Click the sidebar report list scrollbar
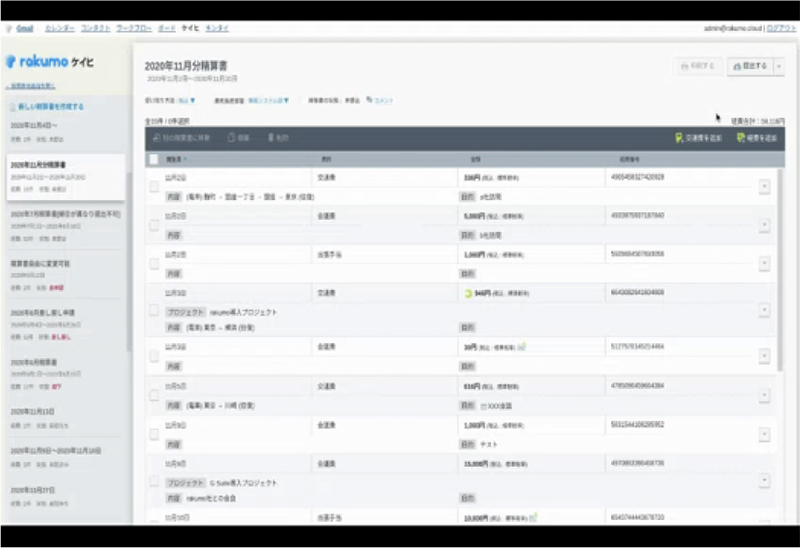 [x=129, y=261]
